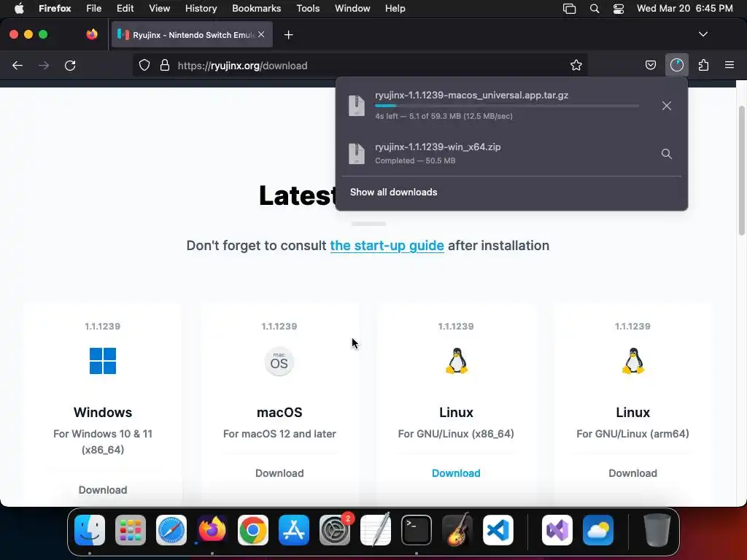This screenshot has width=747, height=560.
Task: Download Linux x86_64 build
Action: point(456,473)
